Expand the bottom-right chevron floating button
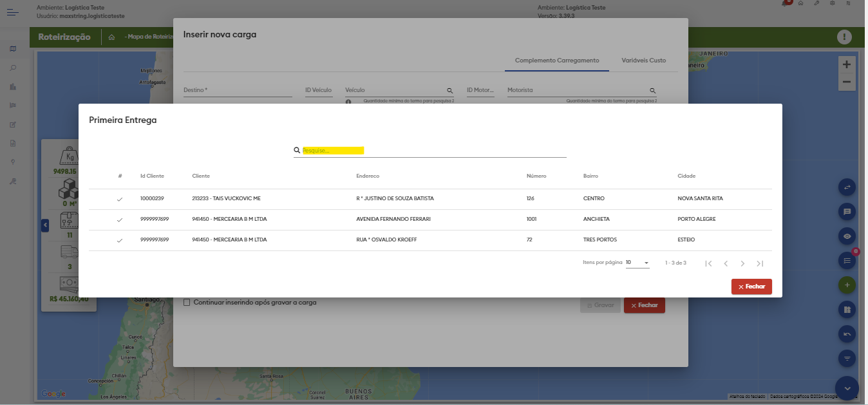The height and width of the screenshot is (405, 868). pyautogui.click(x=847, y=388)
